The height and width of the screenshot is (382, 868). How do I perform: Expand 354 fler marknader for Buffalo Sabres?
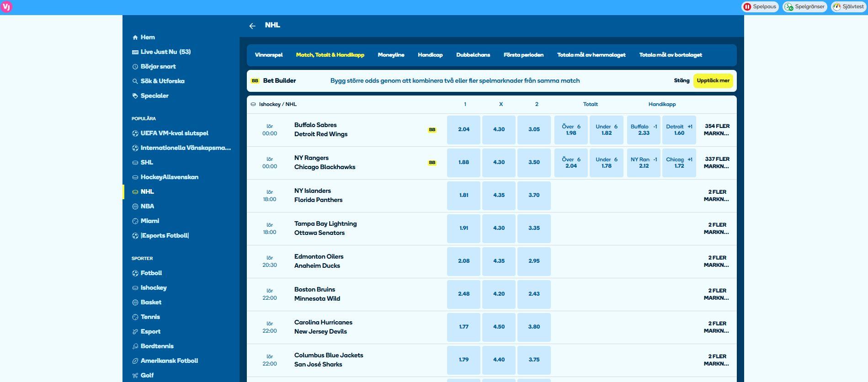pyautogui.click(x=717, y=130)
